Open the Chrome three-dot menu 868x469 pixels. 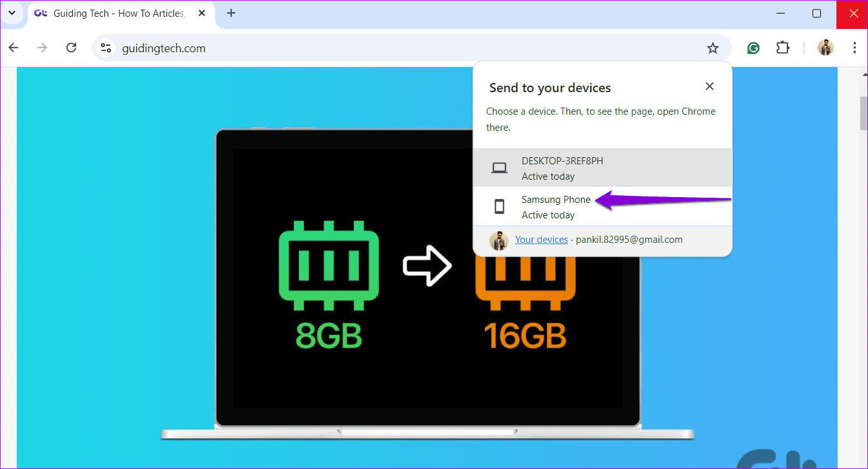(854, 48)
